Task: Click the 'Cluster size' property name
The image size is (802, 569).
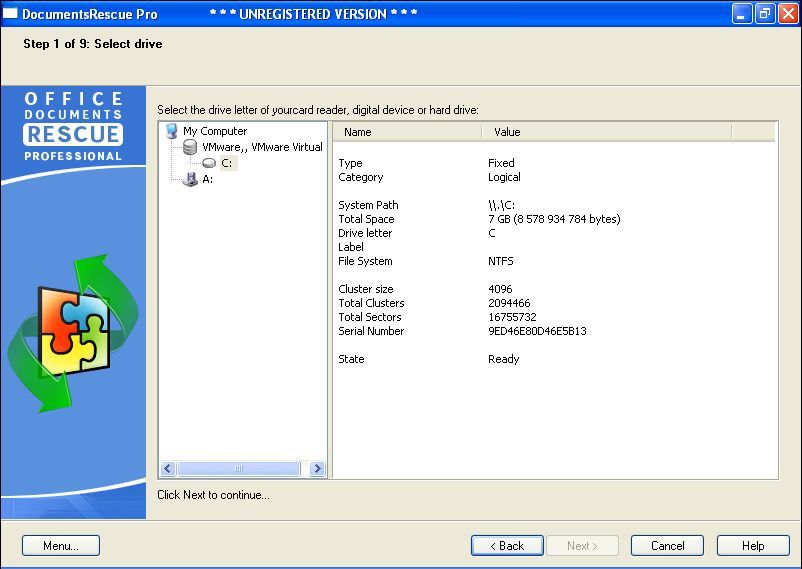Action: 366,289
